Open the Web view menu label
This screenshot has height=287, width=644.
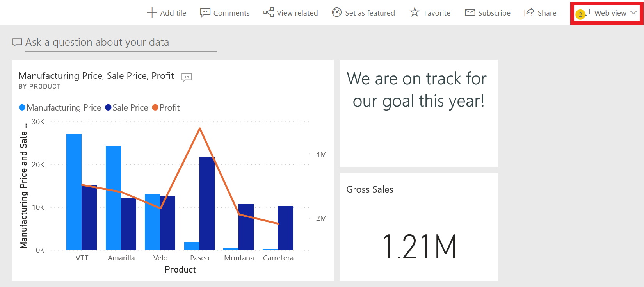(x=610, y=13)
